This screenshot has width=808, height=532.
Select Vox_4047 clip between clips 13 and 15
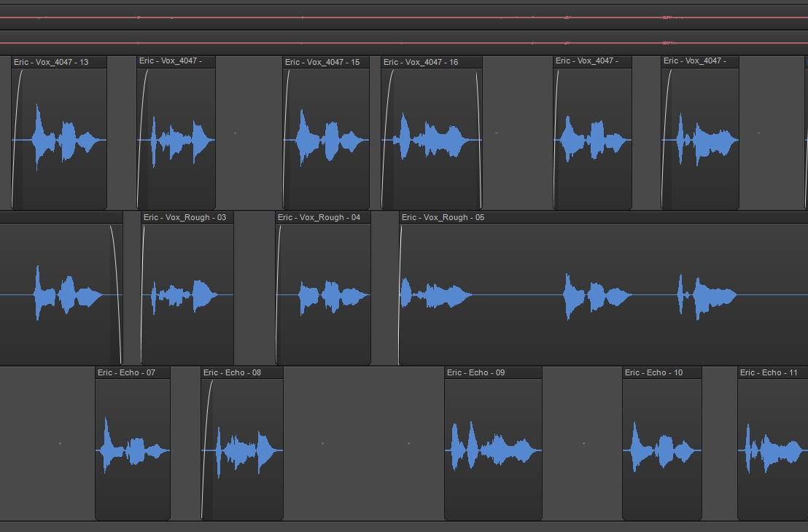tap(176, 133)
